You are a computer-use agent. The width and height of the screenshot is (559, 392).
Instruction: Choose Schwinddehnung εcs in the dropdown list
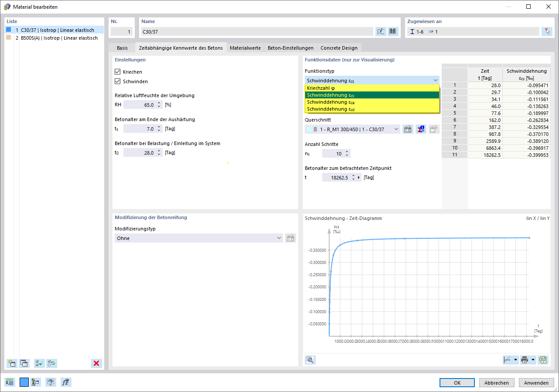click(372, 95)
